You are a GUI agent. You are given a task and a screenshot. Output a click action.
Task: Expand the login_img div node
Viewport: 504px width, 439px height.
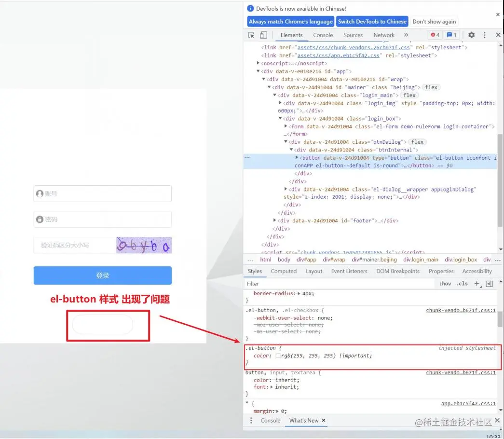tap(280, 103)
